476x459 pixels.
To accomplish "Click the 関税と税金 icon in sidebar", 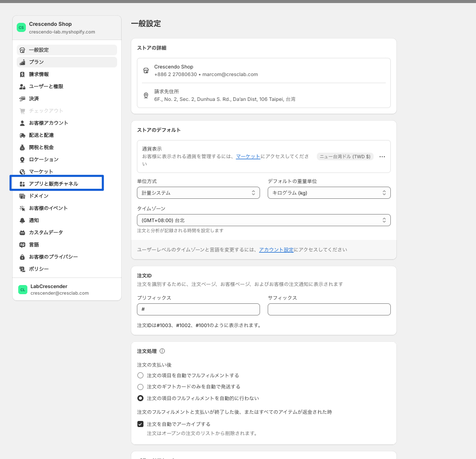I will click(22, 147).
